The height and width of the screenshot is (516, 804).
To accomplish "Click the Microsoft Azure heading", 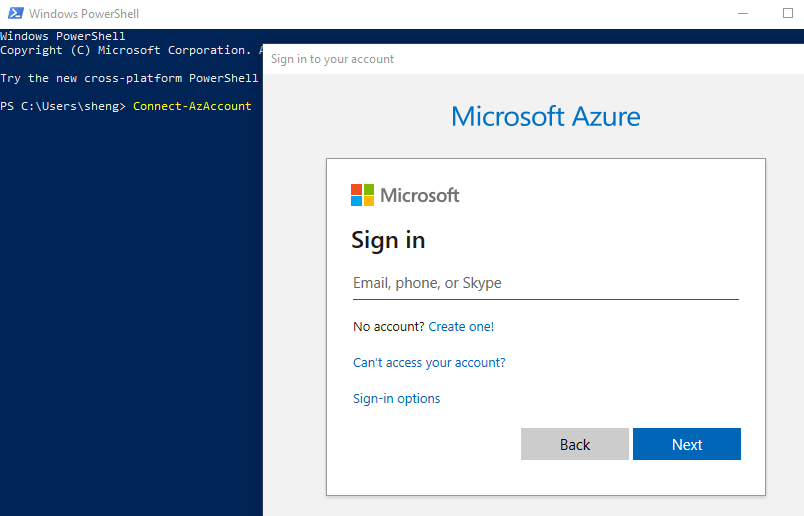I will 545,116.
